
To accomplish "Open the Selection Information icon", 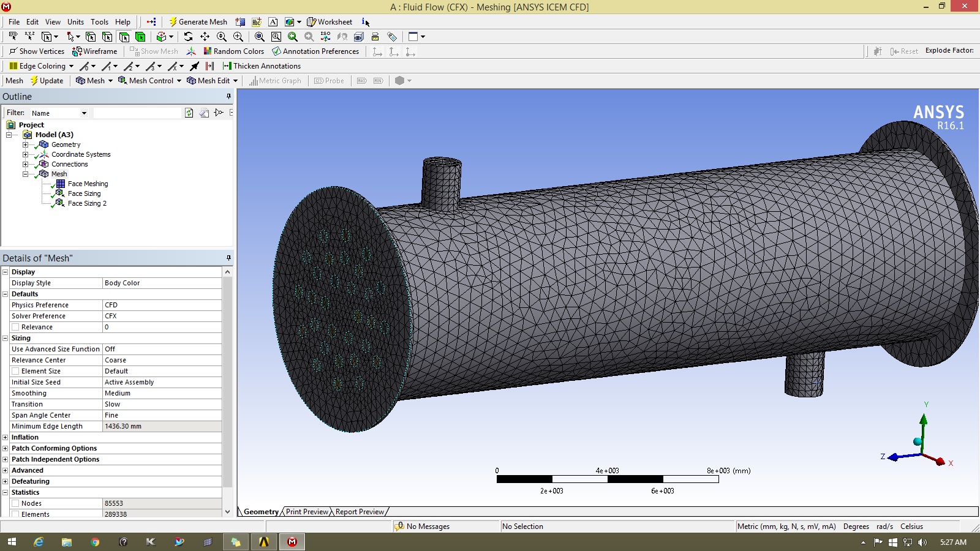I will (x=365, y=21).
